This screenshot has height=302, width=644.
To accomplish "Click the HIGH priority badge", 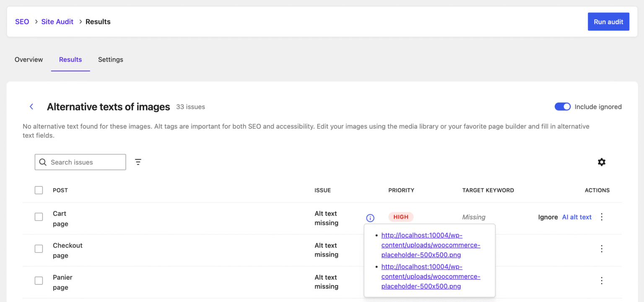I will pyautogui.click(x=401, y=217).
